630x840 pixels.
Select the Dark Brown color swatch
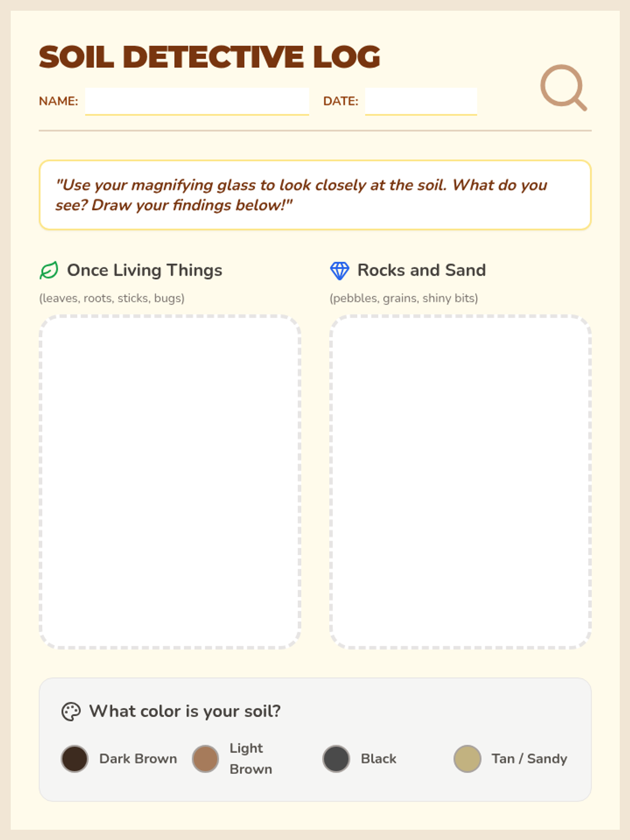tap(75, 759)
